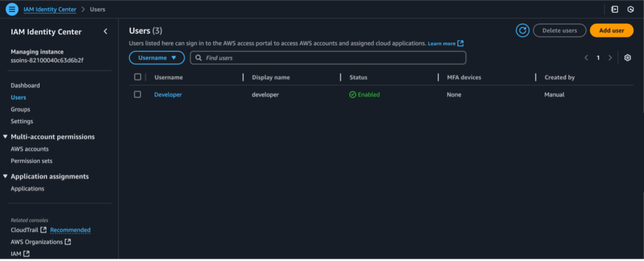The width and height of the screenshot is (644, 261).
Task: Click the Display name column header
Action: (272, 77)
